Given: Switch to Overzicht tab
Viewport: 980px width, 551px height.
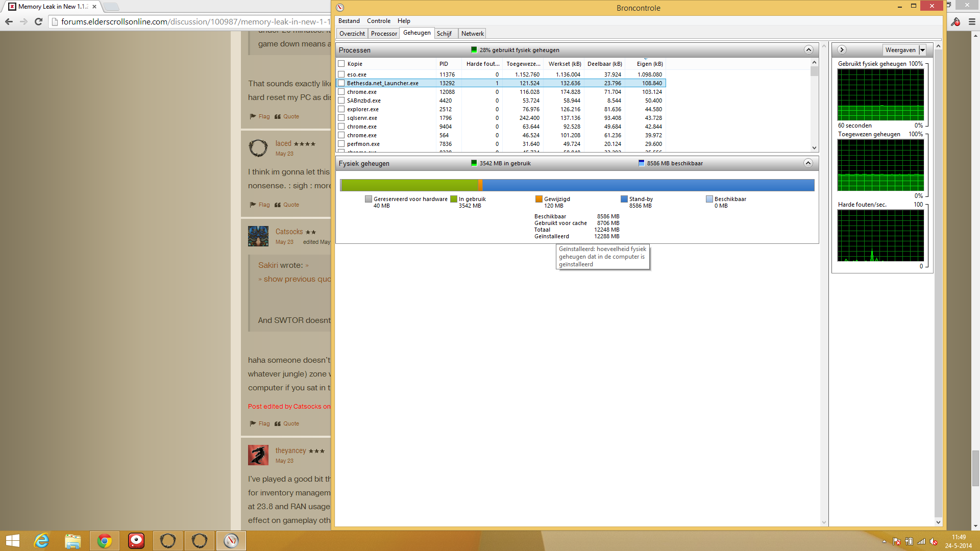Looking at the screenshot, I should 352,34.
